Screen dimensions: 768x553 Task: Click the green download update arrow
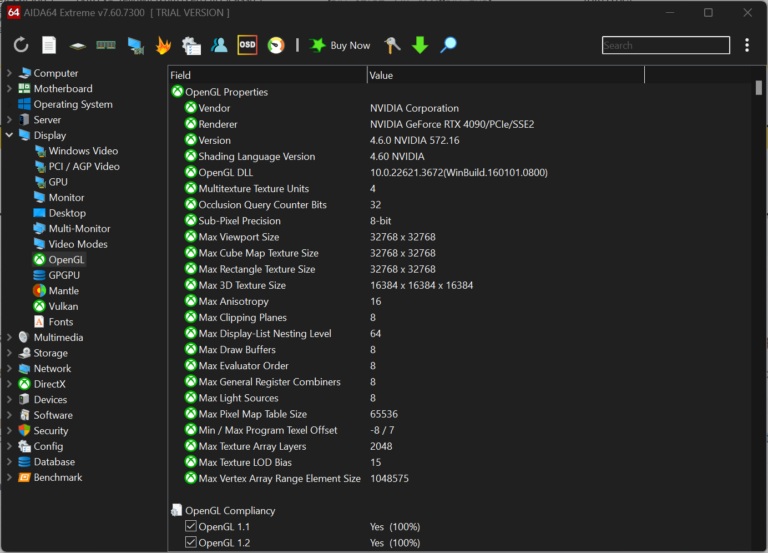pyautogui.click(x=420, y=45)
